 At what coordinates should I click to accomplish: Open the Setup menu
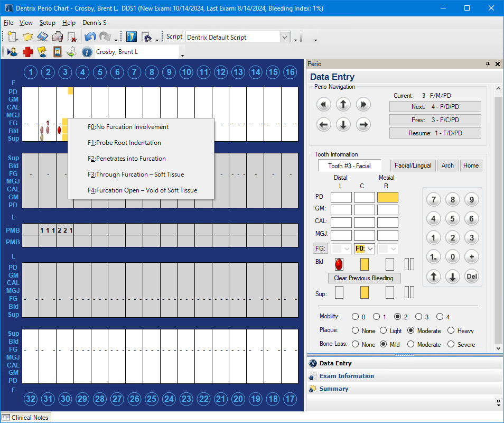click(47, 23)
